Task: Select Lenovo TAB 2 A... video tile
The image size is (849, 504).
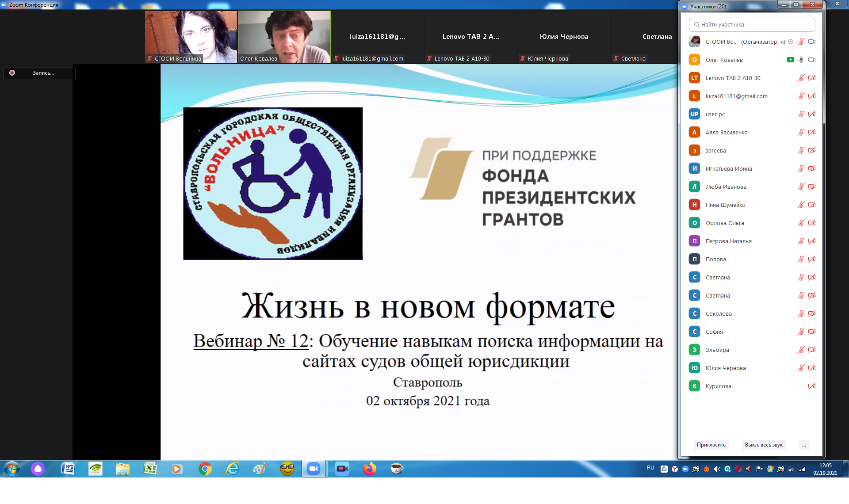Action: coord(470,37)
